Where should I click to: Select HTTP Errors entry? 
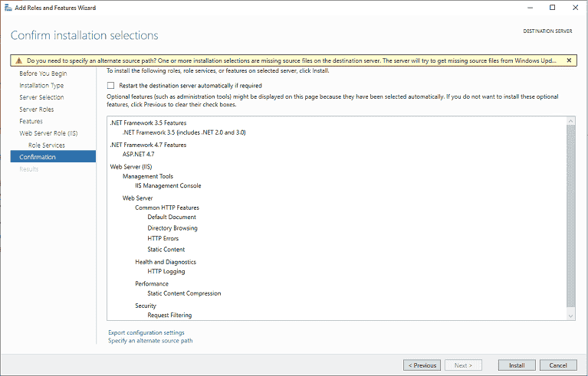click(x=163, y=239)
